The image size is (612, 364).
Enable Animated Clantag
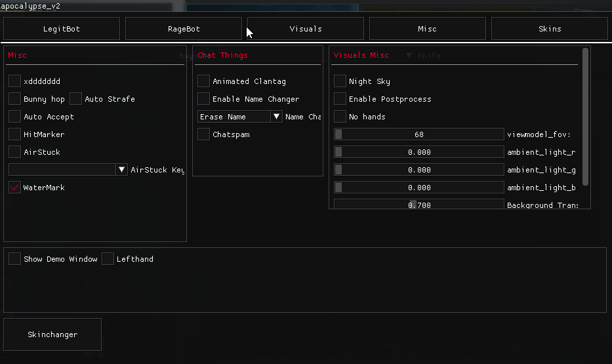pyautogui.click(x=203, y=81)
